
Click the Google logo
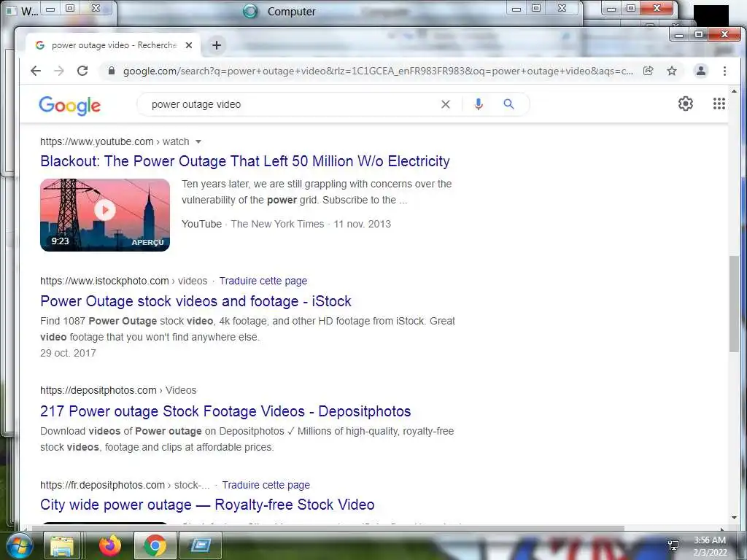coord(69,105)
